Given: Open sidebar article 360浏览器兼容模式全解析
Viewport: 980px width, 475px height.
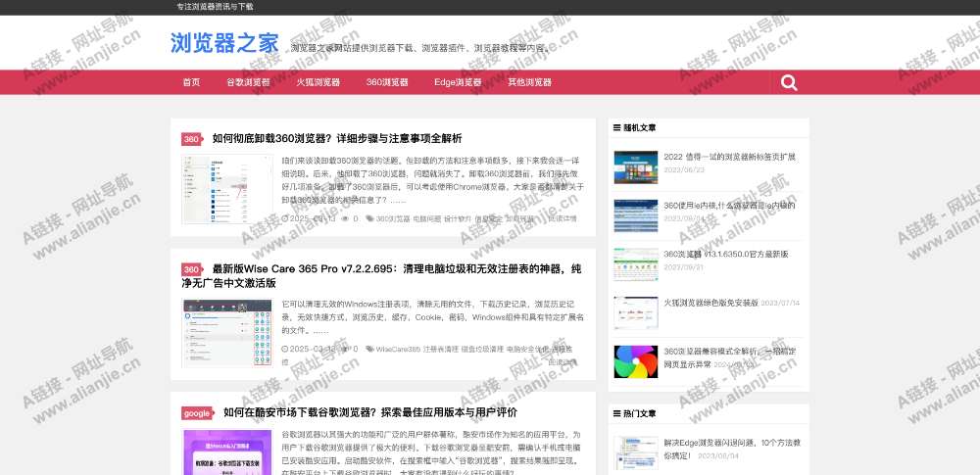Looking at the screenshot, I should tap(729, 357).
